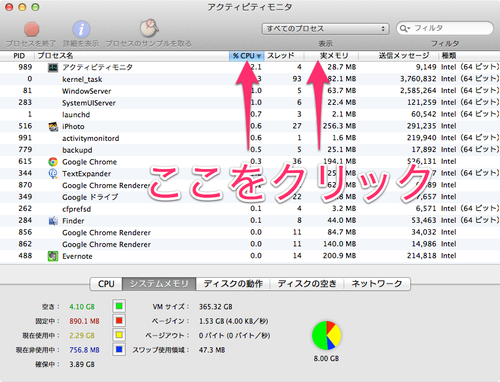Image resolution: width=500 pixels, height=382 pixels.
Task: Select Google Chrome Renderer with PID 856
Action: tap(250, 232)
